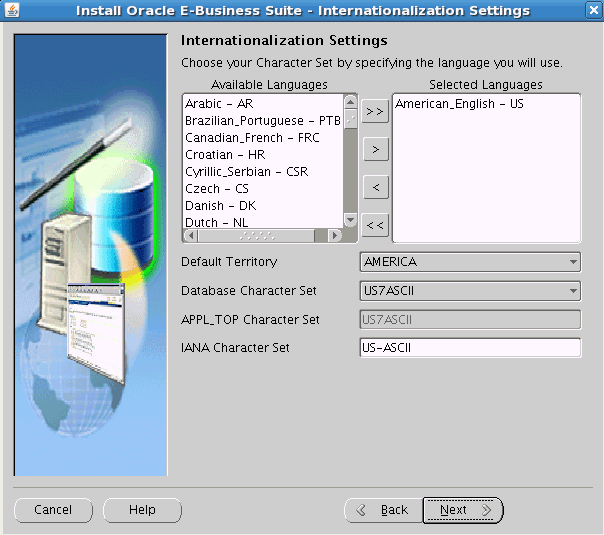Click the vertical scrollbar thumb in the languages list

coord(350,119)
